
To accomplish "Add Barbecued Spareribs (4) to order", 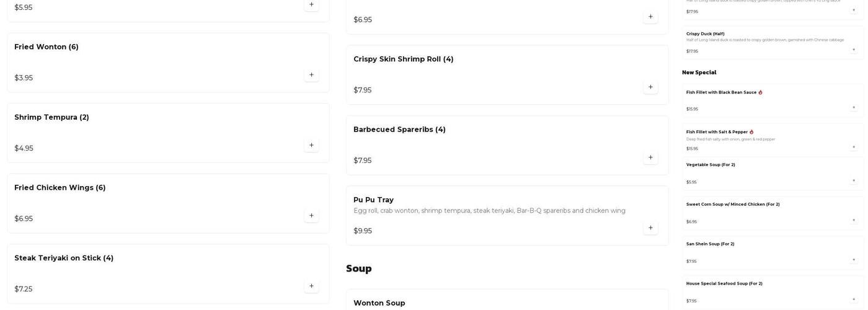I will (x=650, y=157).
